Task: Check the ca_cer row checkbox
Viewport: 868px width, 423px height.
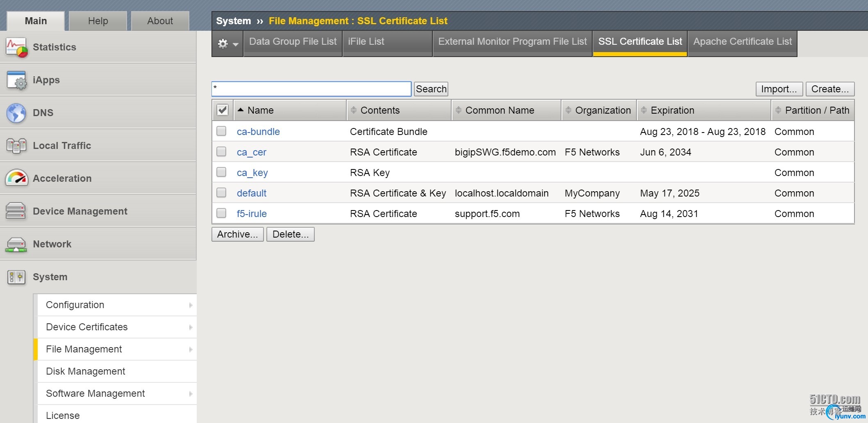Action: [221, 151]
